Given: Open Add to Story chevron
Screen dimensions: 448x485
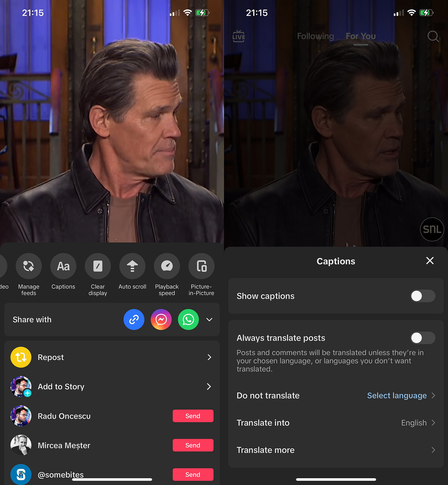Looking at the screenshot, I should [209, 386].
